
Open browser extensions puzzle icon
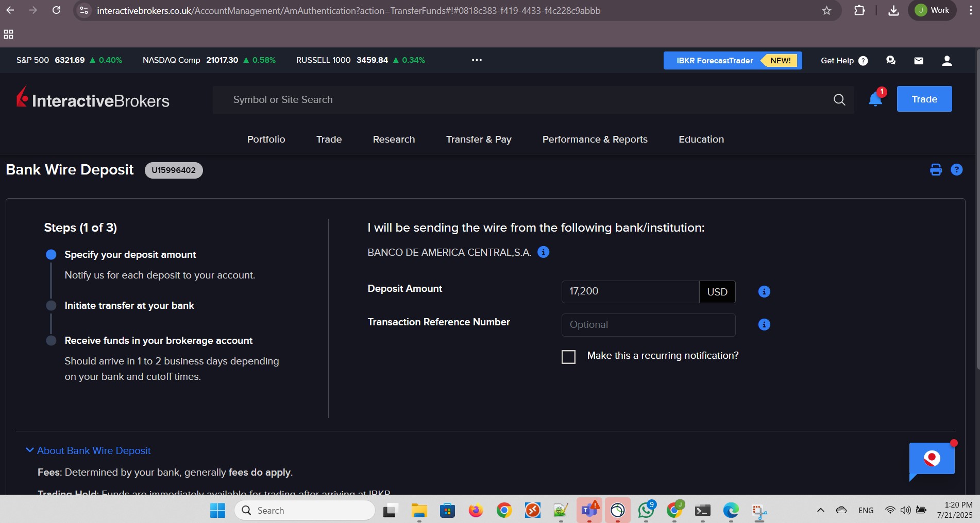coord(859,10)
